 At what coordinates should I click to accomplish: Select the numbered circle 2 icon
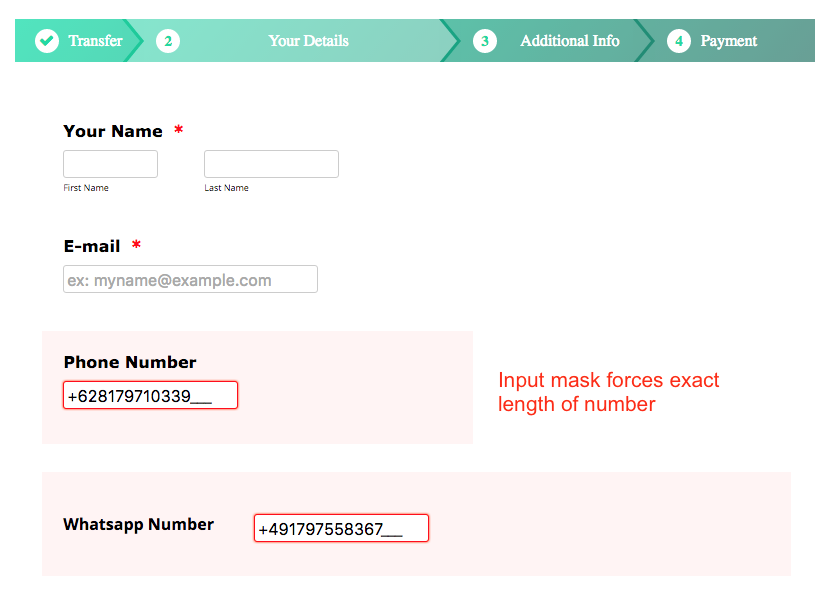tap(167, 41)
